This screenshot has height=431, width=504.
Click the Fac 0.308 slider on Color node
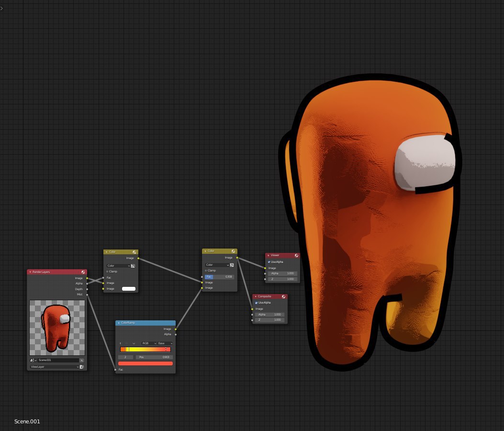click(219, 277)
